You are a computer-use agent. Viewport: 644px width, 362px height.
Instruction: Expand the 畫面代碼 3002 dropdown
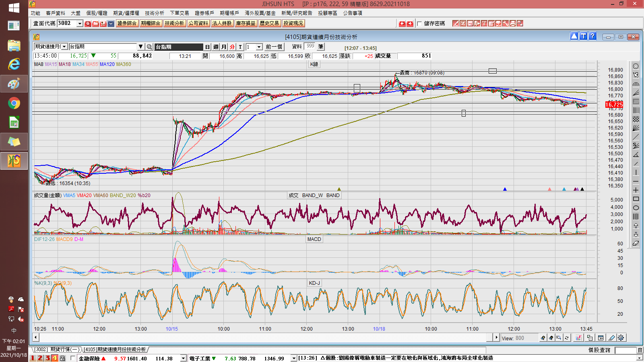[x=80, y=23]
